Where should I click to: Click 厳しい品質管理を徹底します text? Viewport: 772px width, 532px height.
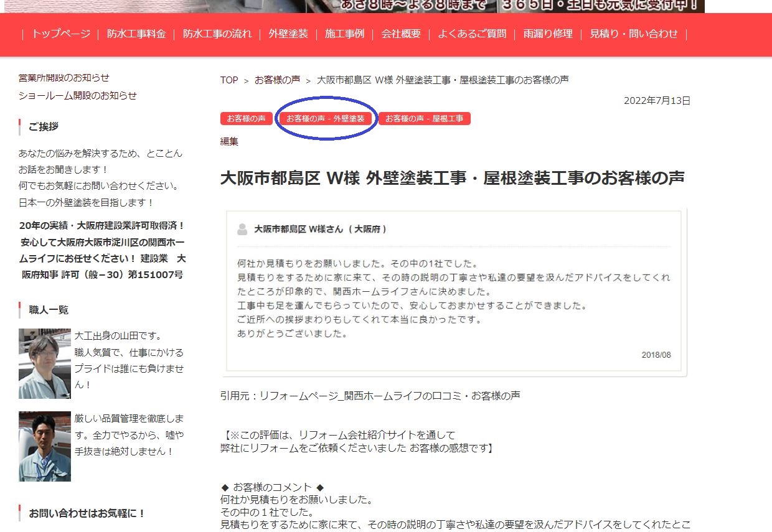coord(129,427)
